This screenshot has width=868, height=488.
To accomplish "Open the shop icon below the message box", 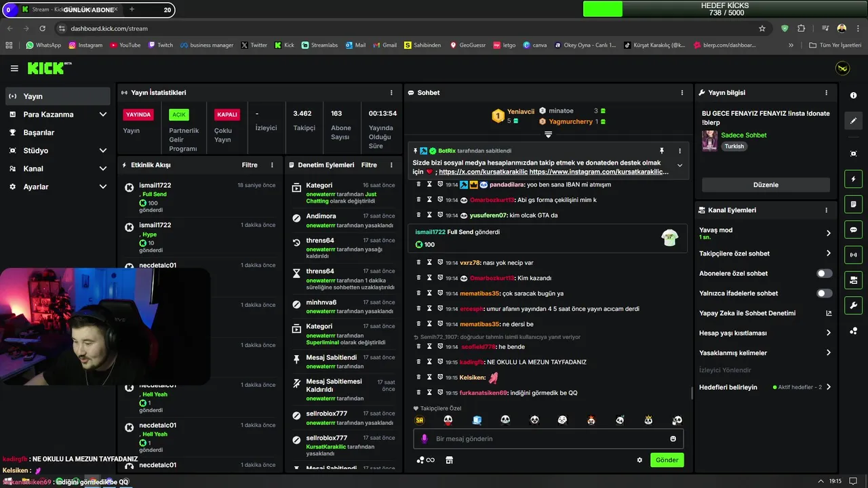I will (x=448, y=460).
